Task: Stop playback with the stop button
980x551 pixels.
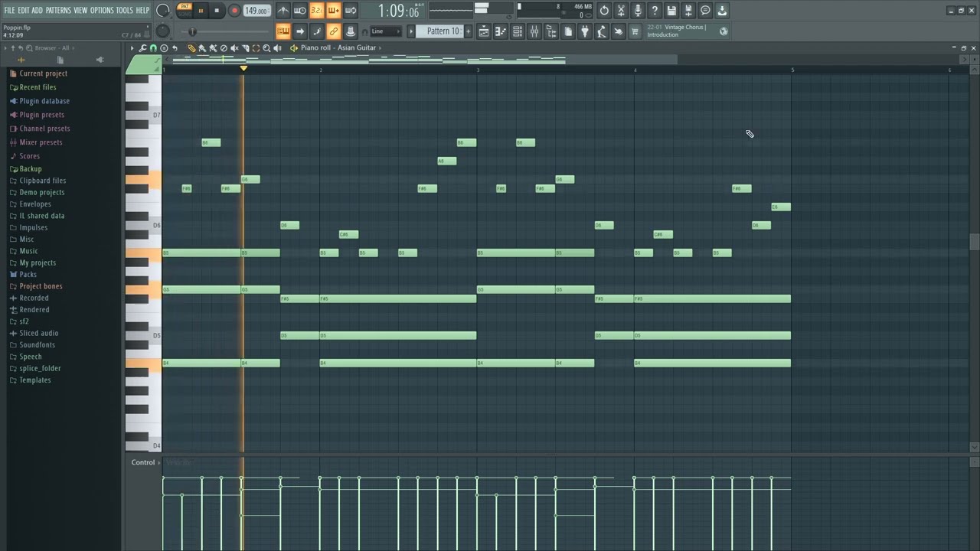Action: (217, 11)
